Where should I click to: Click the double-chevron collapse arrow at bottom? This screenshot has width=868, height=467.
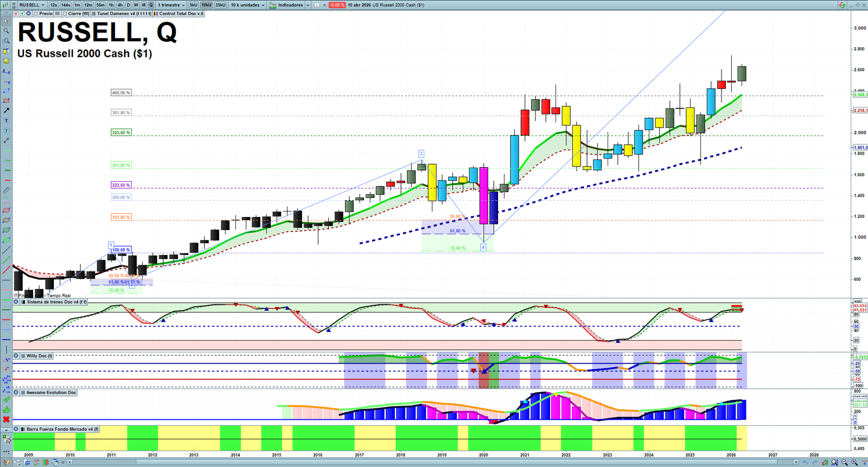(x=63, y=463)
